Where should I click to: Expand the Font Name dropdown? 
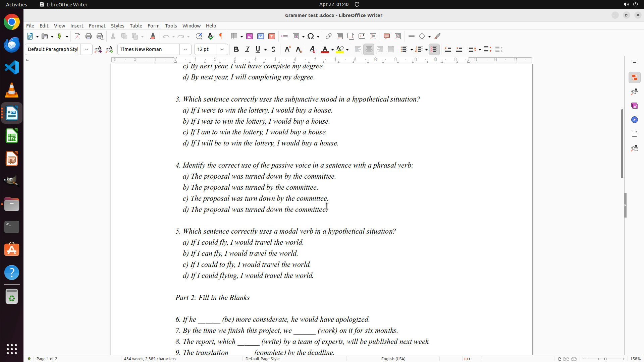click(185, 49)
